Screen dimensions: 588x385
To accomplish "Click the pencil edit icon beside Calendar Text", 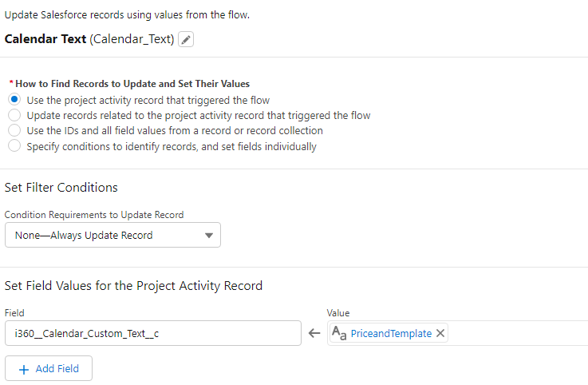I will click(x=186, y=39).
